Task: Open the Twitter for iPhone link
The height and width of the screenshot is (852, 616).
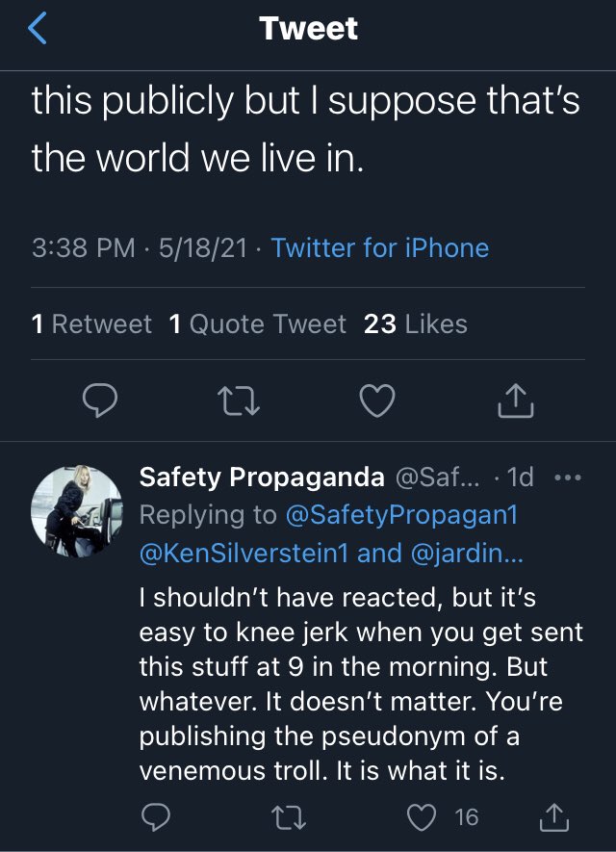Action: [x=379, y=248]
